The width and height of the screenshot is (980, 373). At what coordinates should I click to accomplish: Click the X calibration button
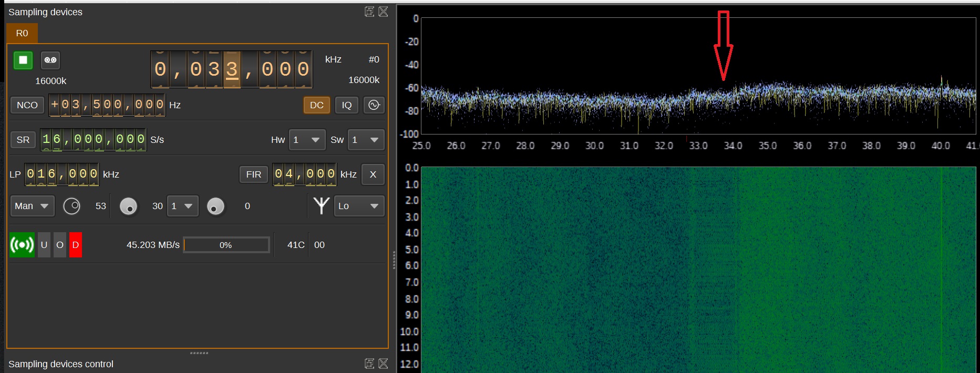point(373,174)
